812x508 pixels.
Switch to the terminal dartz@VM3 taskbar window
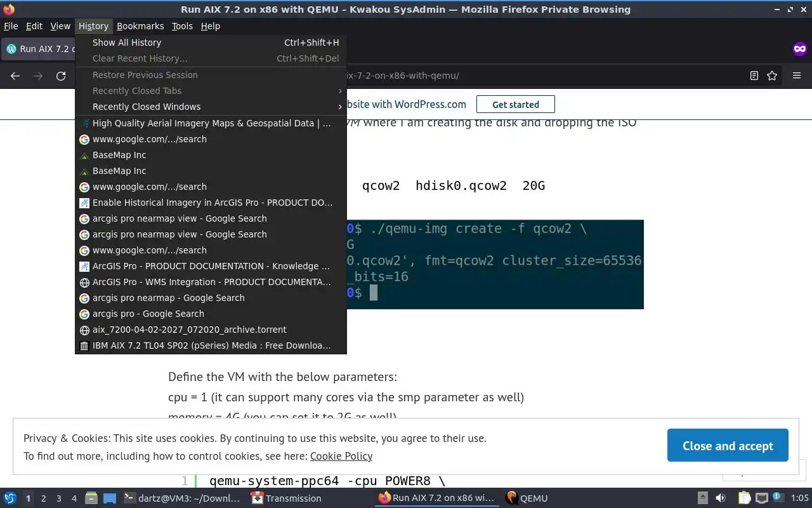click(183, 498)
